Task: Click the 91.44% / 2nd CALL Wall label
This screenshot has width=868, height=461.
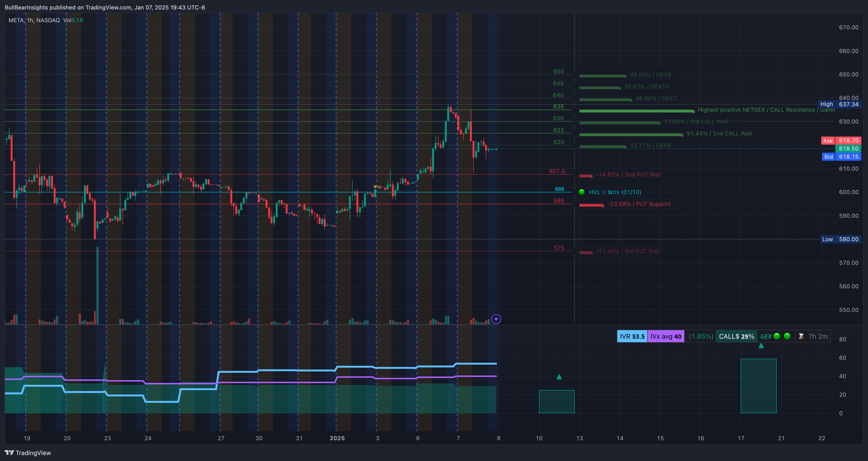Action: point(719,133)
